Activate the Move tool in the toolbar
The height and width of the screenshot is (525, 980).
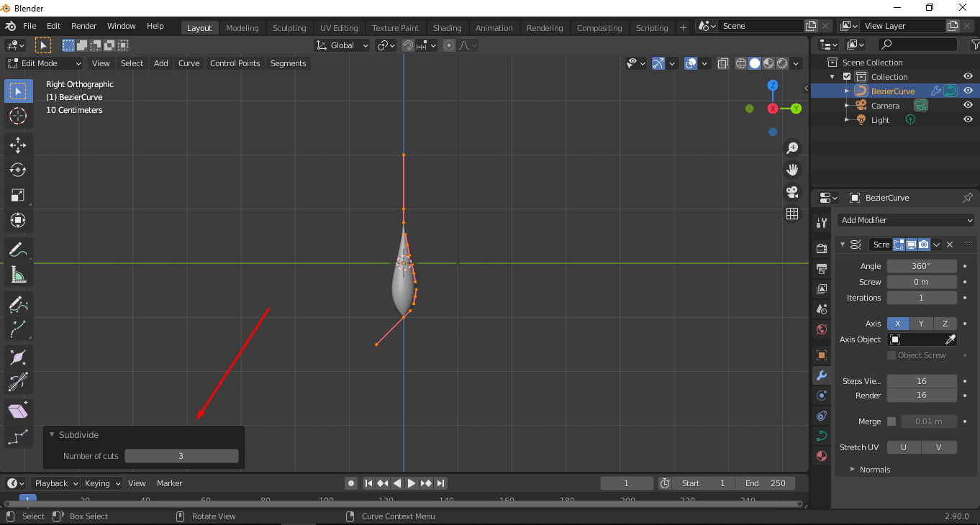(x=17, y=145)
